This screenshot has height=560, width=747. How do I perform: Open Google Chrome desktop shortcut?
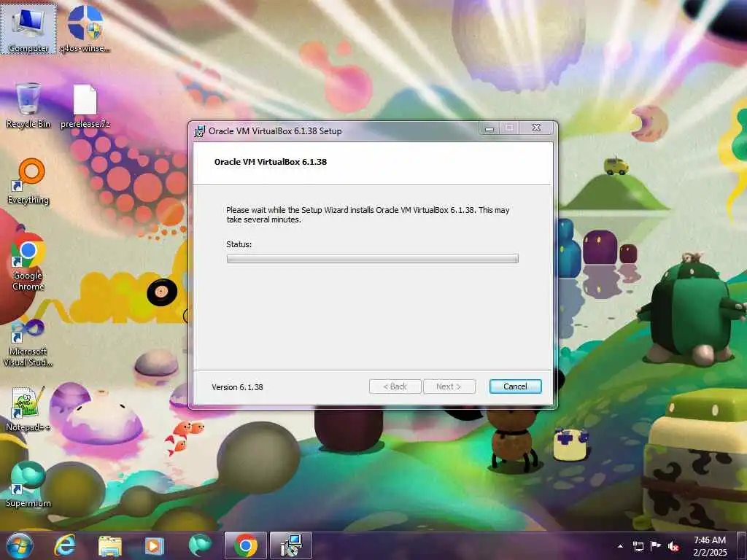coord(28,262)
